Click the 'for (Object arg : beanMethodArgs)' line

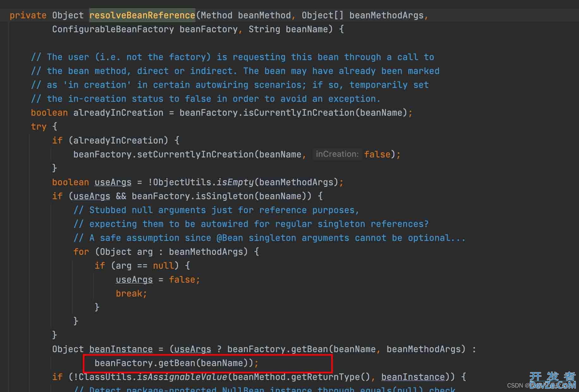(x=166, y=252)
